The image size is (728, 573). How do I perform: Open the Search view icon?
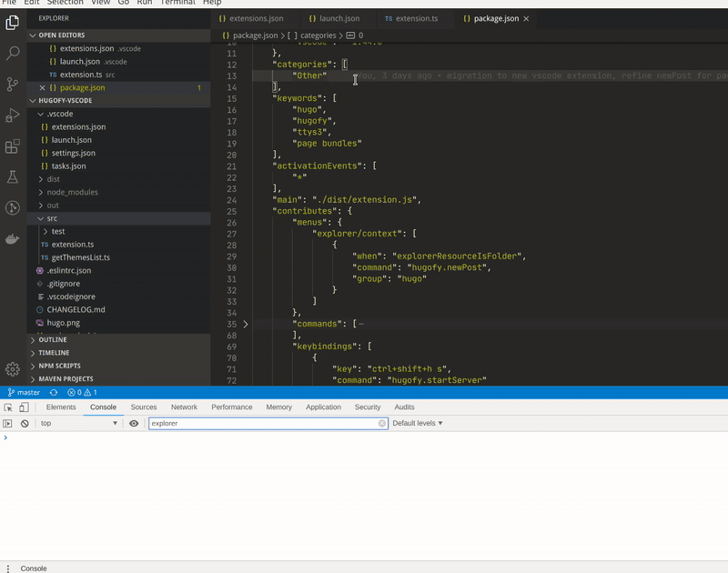13,53
